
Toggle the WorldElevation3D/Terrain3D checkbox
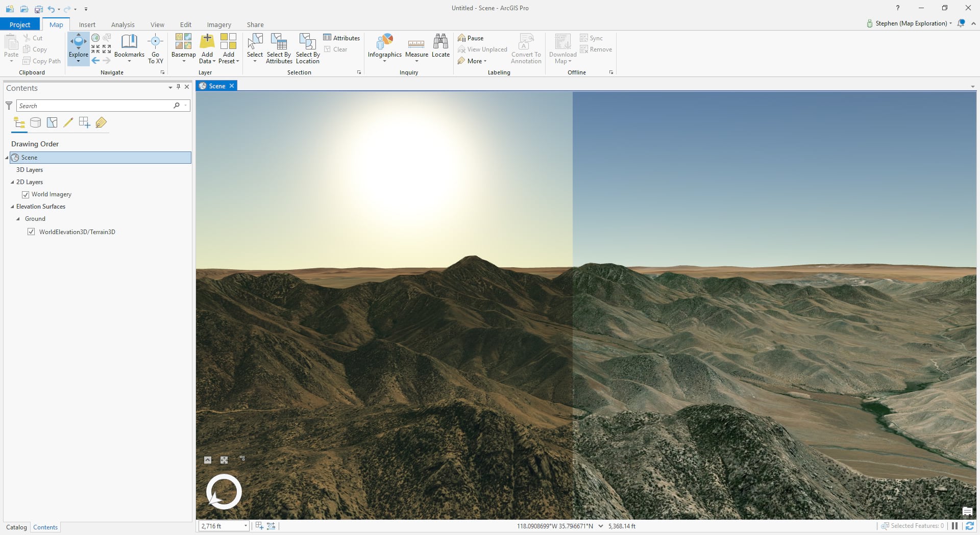click(31, 232)
